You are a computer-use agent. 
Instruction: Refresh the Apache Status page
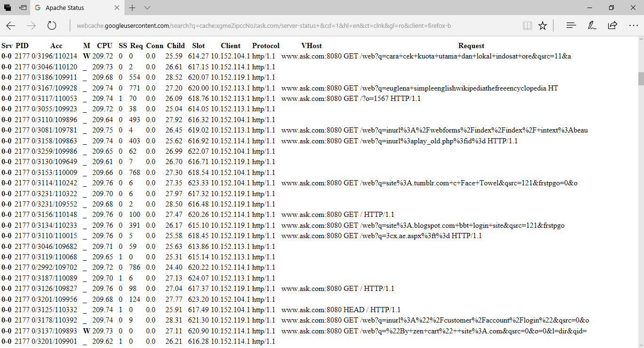(51, 25)
